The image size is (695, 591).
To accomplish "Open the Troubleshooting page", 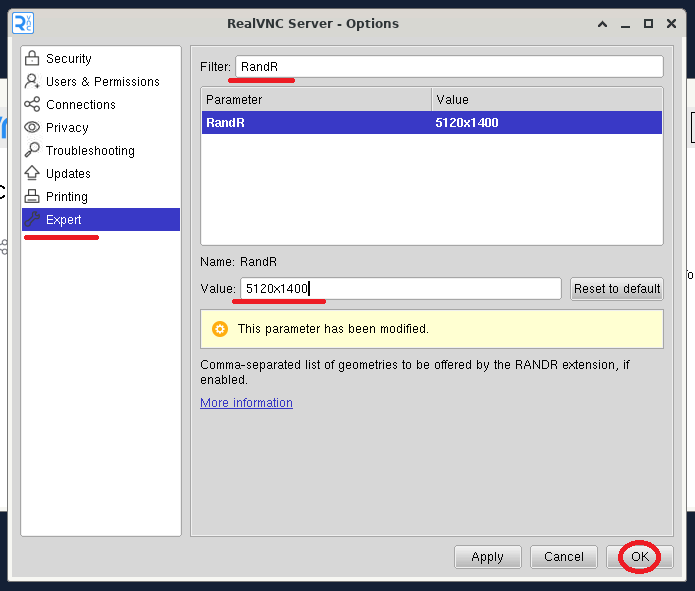I will [x=101, y=150].
